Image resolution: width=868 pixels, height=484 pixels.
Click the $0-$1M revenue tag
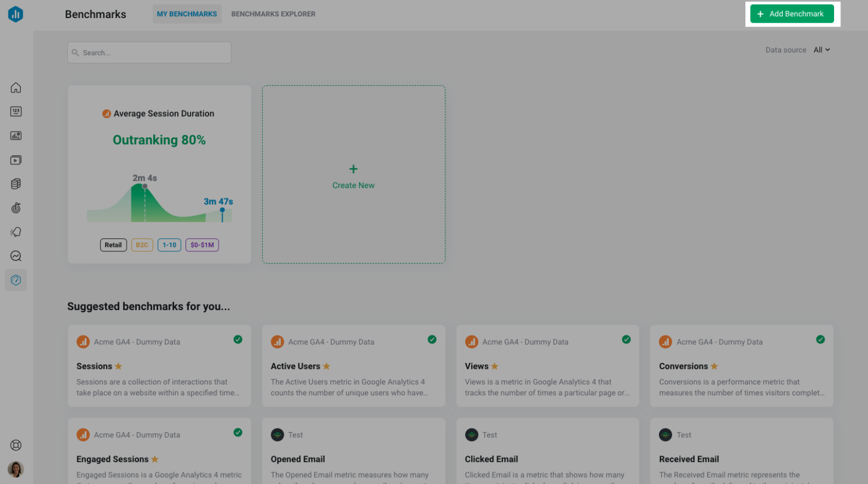click(x=202, y=245)
